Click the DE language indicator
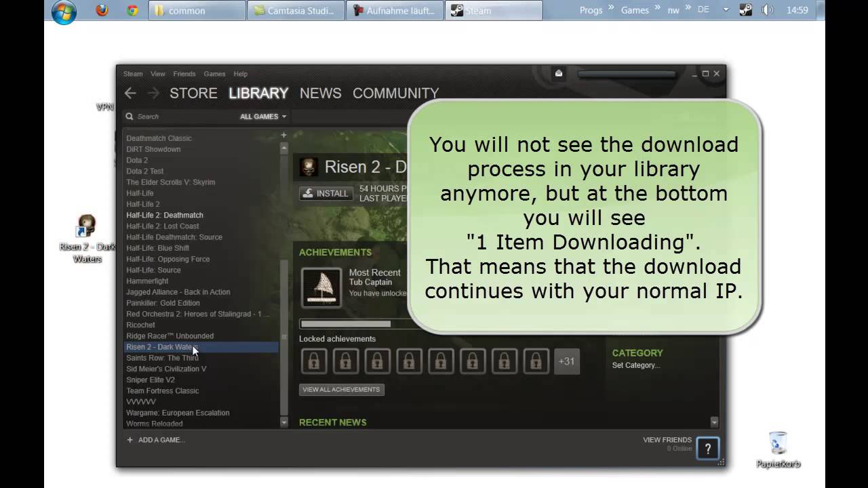Viewport: 868px width, 488px height. point(703,10)
